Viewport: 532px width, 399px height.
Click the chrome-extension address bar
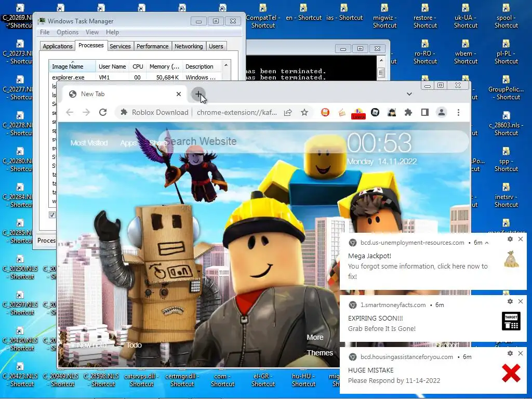tap(236, 112)
